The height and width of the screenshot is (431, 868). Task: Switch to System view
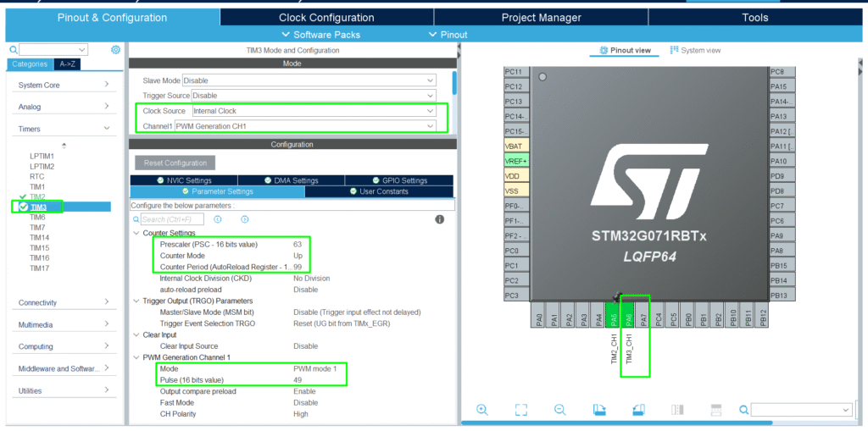[695, 51]
